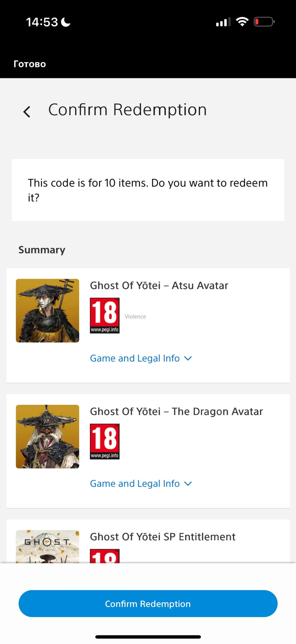The height and width of the screenshot is (644, 296).
Task: Tap the cellular signal bars icon
Action: (223, 22)
